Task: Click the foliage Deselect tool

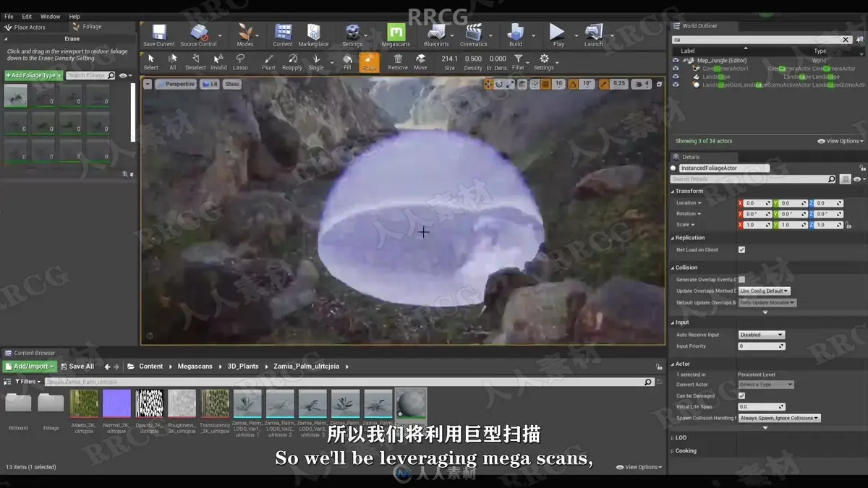Action: click(195, 62)
